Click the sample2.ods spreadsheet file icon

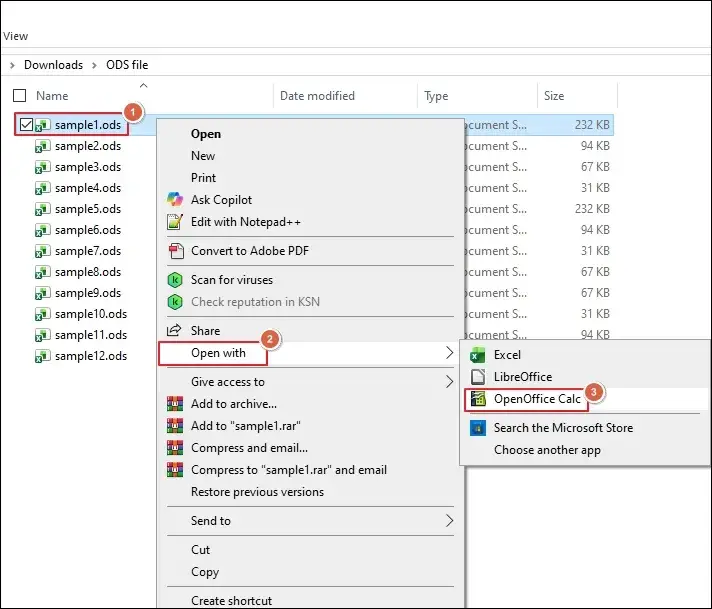(x=43, y=146)
